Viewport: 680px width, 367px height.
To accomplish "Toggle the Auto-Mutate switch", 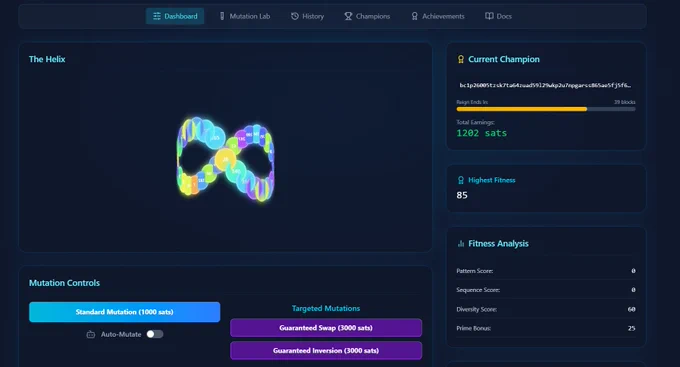I will (154, 334).
